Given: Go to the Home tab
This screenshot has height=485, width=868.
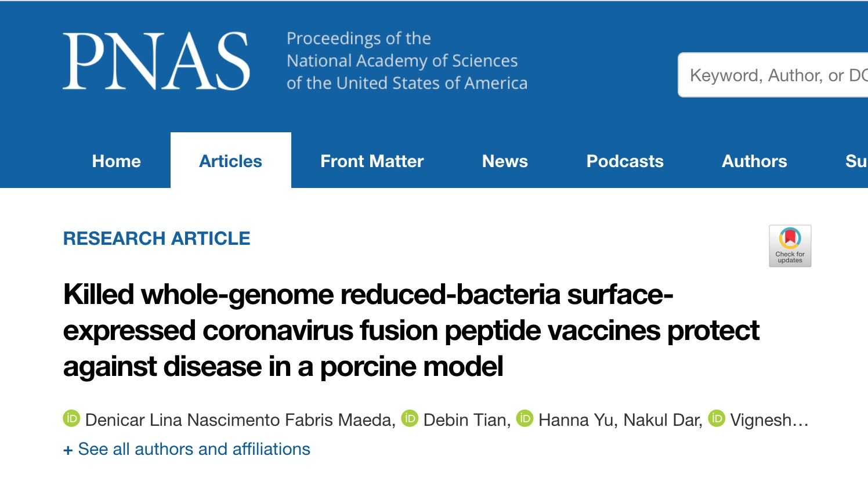Looking at the screenshot, I should coord(116,161).
